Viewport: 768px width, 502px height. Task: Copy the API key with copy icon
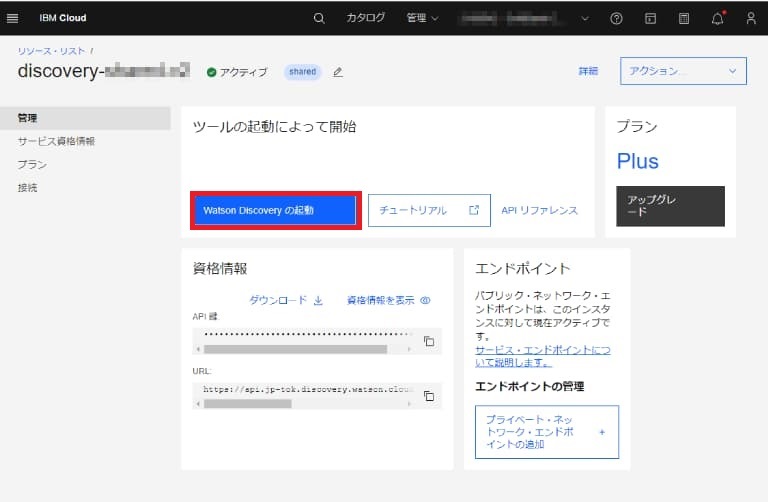(429, 341)
